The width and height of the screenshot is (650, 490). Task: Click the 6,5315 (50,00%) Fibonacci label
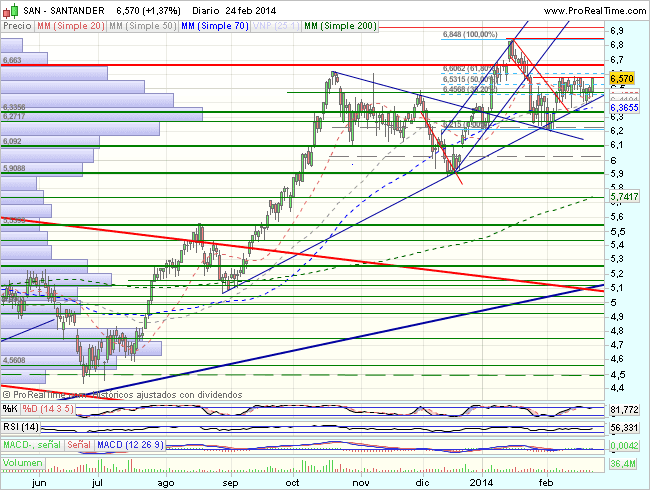click(468, 79)
